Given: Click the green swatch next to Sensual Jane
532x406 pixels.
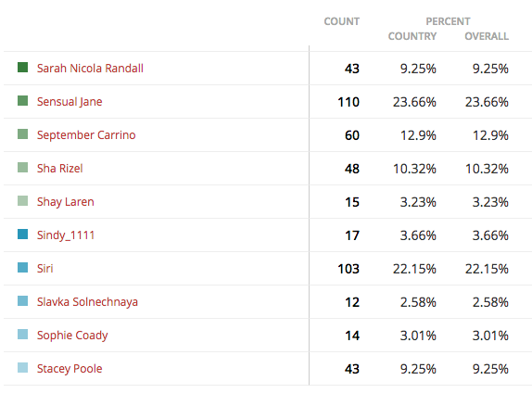Looking at the screenshot, I should 23,100.
